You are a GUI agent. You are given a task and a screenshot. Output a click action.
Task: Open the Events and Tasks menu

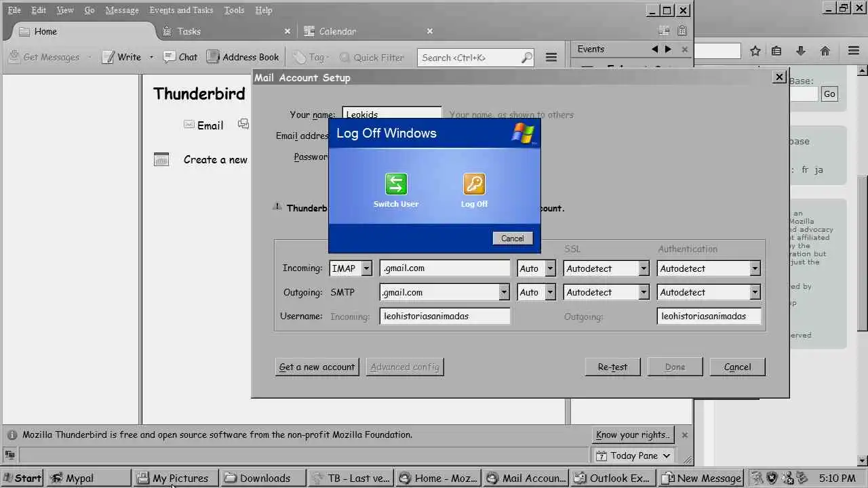[181, 10]
